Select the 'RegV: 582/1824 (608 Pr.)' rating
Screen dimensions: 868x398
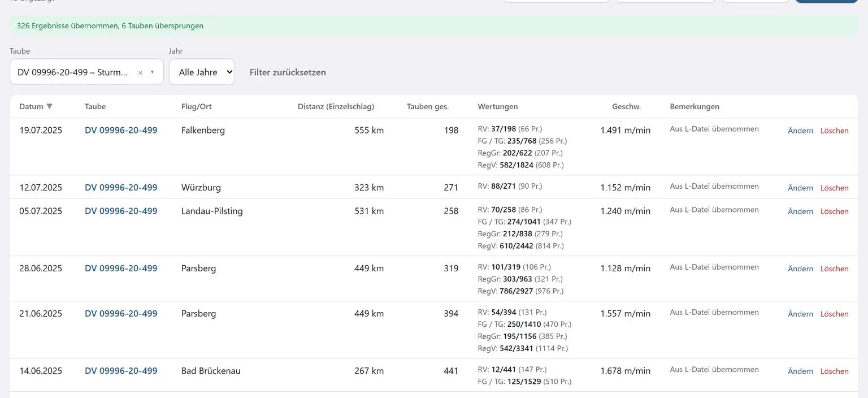coord(520,165)
